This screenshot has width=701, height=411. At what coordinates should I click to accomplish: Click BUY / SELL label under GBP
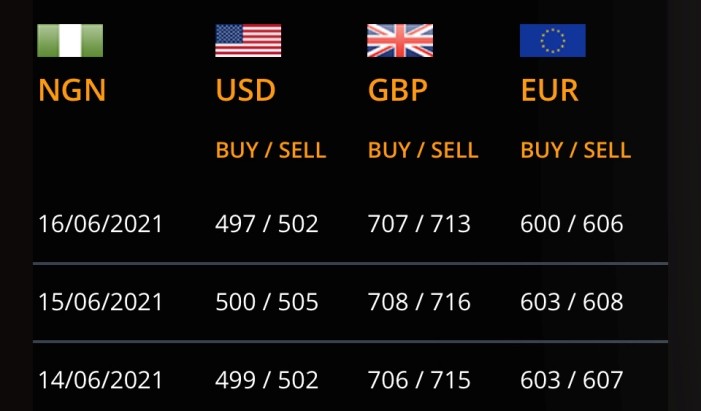coord(423,150)
